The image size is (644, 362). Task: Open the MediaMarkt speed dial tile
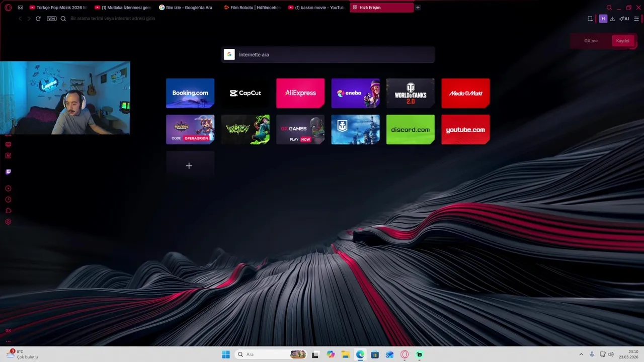[465, 93]
